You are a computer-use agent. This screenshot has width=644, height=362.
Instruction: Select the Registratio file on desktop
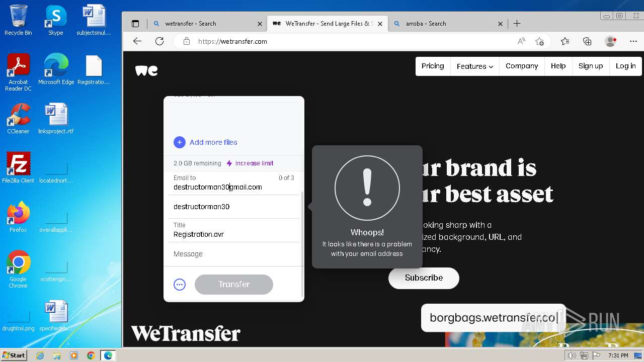[94, 69]
